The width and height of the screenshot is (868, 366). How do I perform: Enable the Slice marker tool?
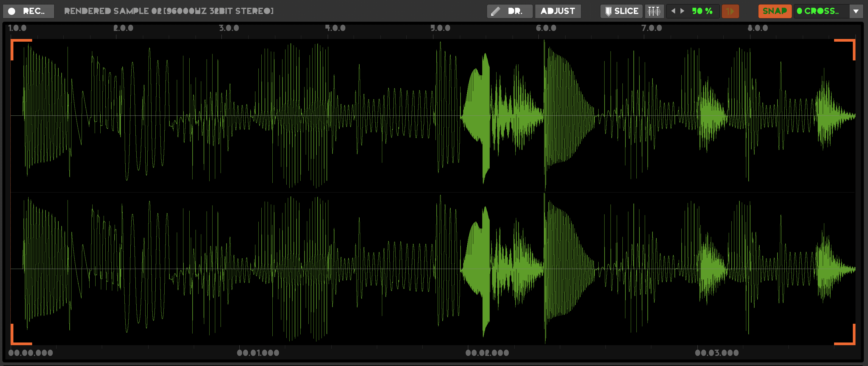click(x=622, y=11)
